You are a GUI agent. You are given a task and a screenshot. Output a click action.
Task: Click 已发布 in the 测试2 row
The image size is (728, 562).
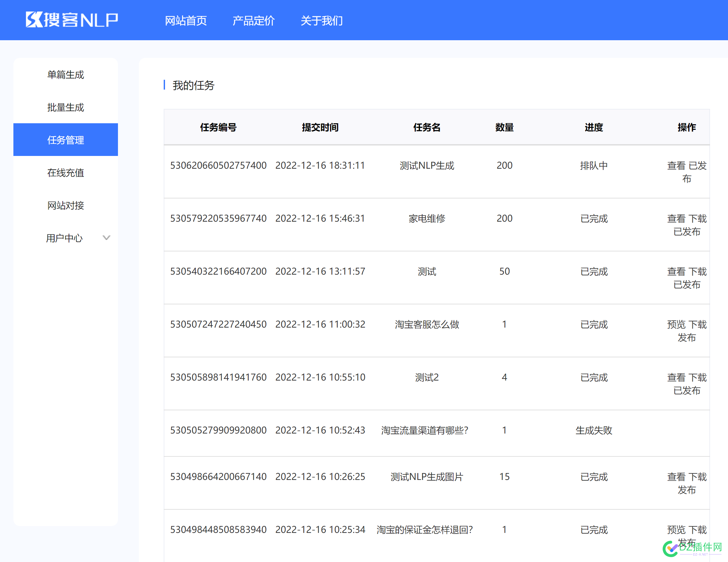click(687, 390)
